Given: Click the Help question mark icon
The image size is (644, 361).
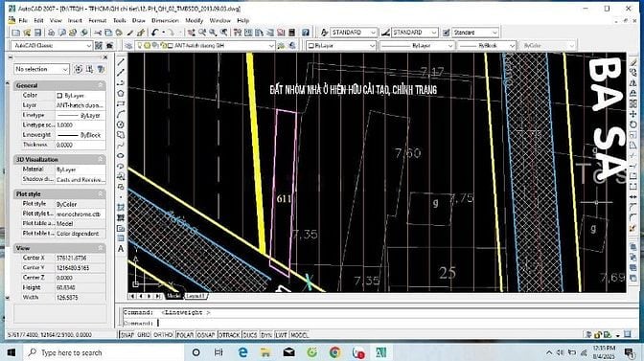Looking at the screenshot, I should pyautogui.click(x=306, y=33).
